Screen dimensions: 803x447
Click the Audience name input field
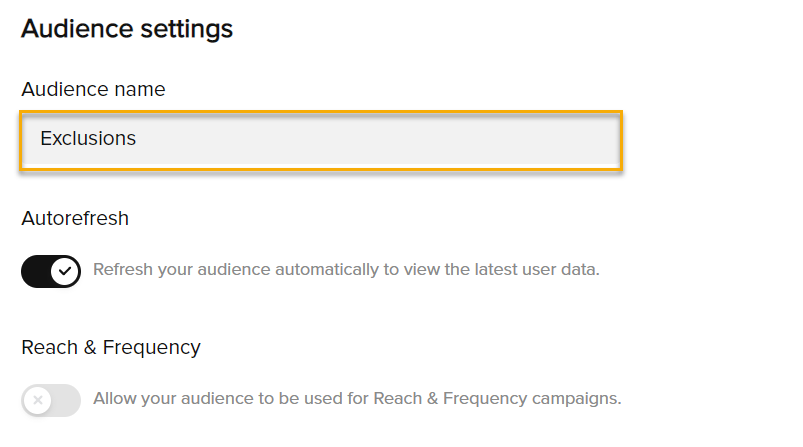coord(320,140)
